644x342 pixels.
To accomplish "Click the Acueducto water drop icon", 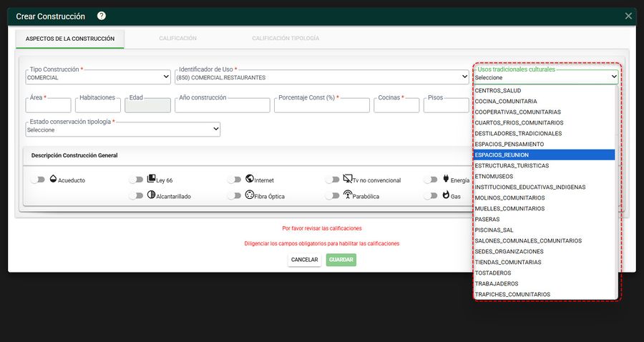I will click(x=54, y=179).
